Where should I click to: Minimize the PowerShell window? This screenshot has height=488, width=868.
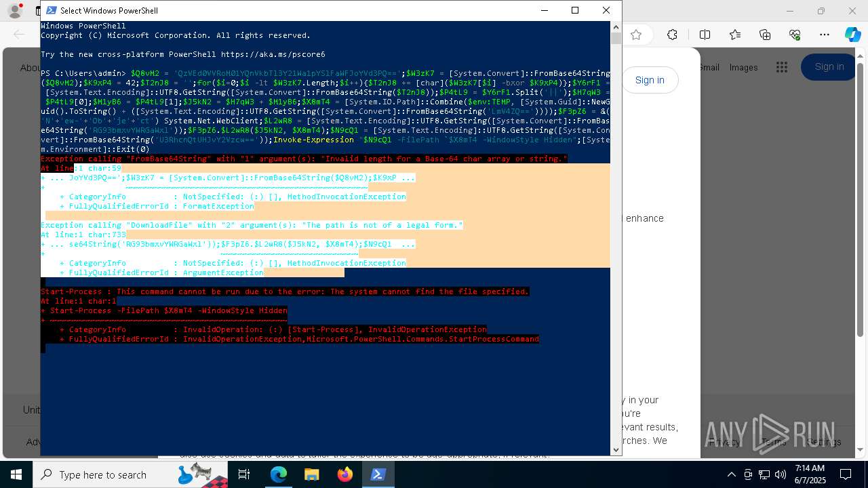pos(544,10)
